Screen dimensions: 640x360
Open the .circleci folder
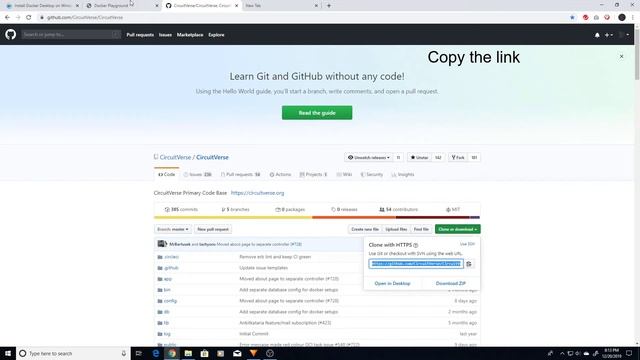171,257
